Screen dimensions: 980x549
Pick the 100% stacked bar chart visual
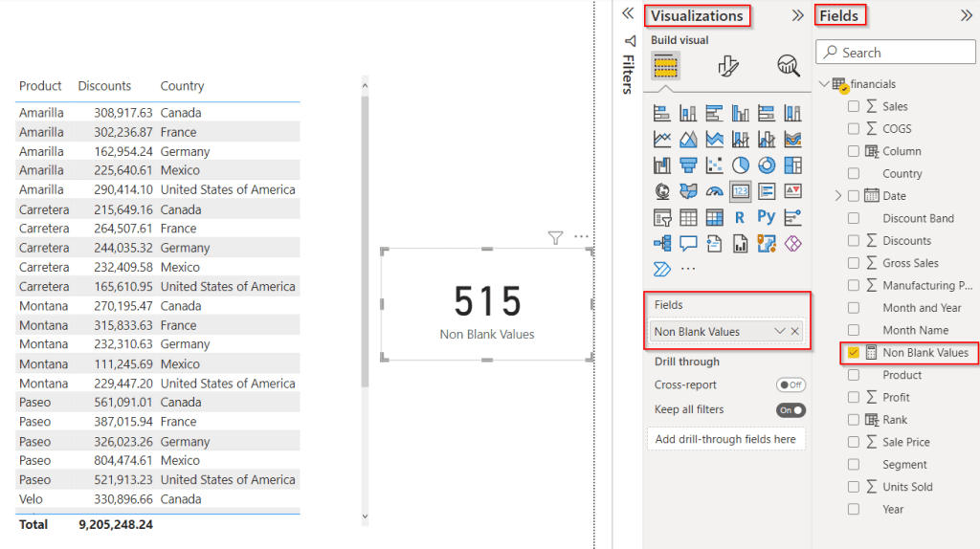767,113
